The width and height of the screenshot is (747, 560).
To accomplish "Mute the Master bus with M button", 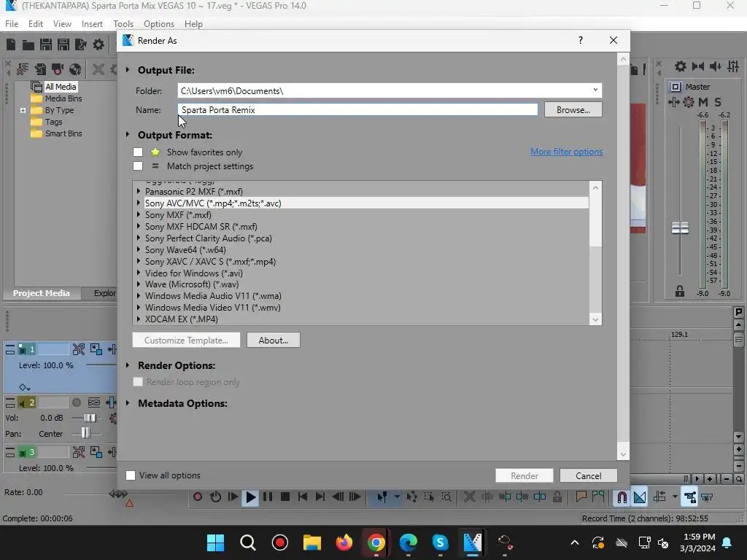I will (x=703, y=102).
